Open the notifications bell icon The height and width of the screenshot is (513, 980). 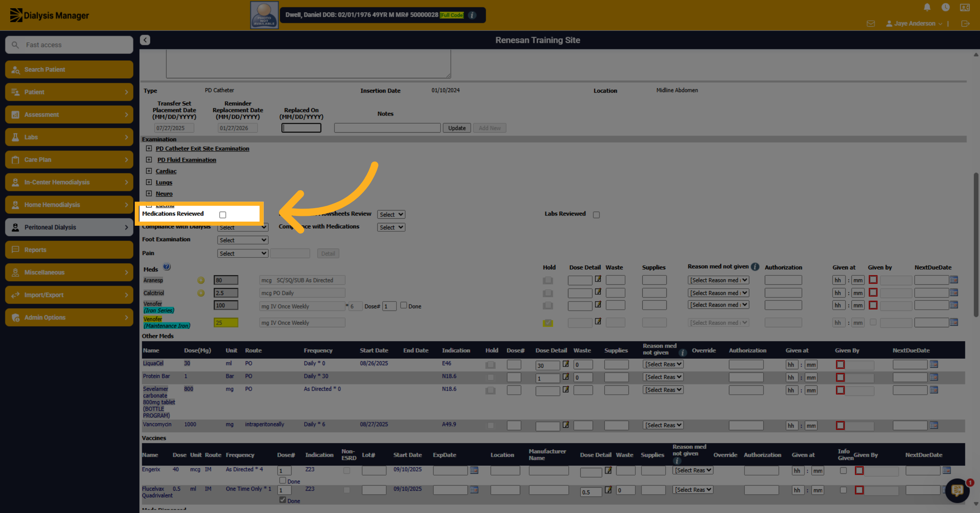coord(927,7)
